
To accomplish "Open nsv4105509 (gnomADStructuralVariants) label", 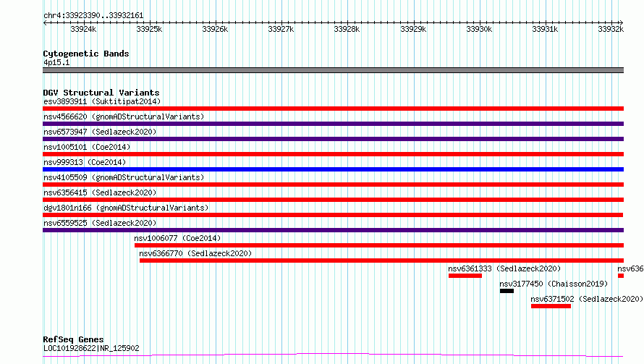I will [124, 177].
